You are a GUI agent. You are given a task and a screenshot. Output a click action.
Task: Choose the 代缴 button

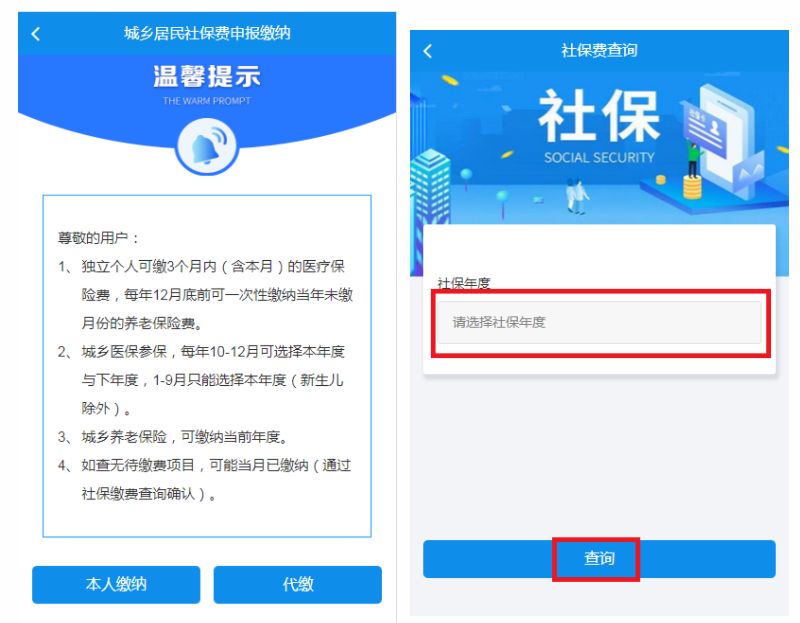point(297,584)
